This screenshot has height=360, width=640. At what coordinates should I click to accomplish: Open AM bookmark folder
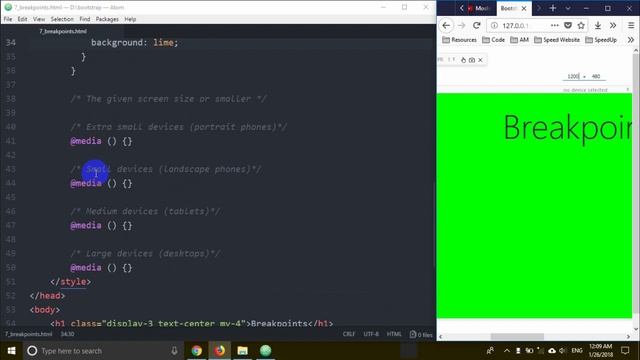pos(520,40)
